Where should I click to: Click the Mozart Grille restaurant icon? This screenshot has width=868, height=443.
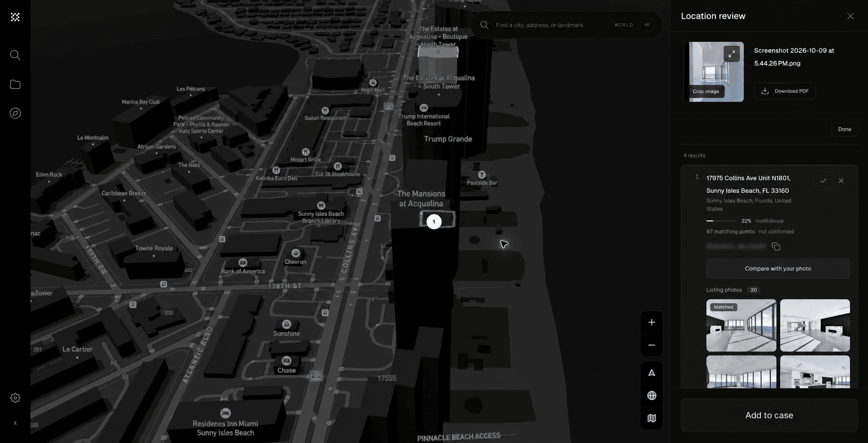[x=305, y=152]
